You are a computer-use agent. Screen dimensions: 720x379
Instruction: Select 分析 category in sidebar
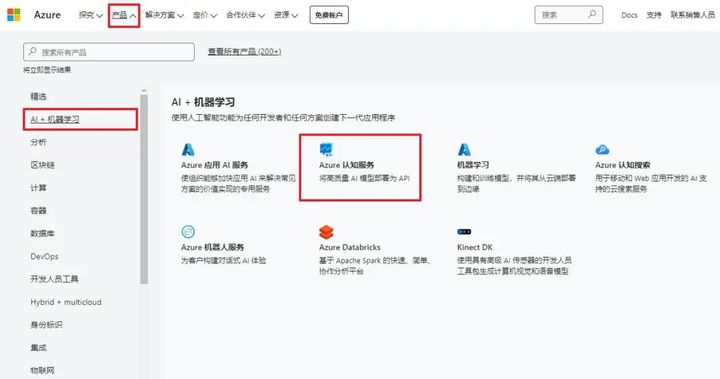39,142
